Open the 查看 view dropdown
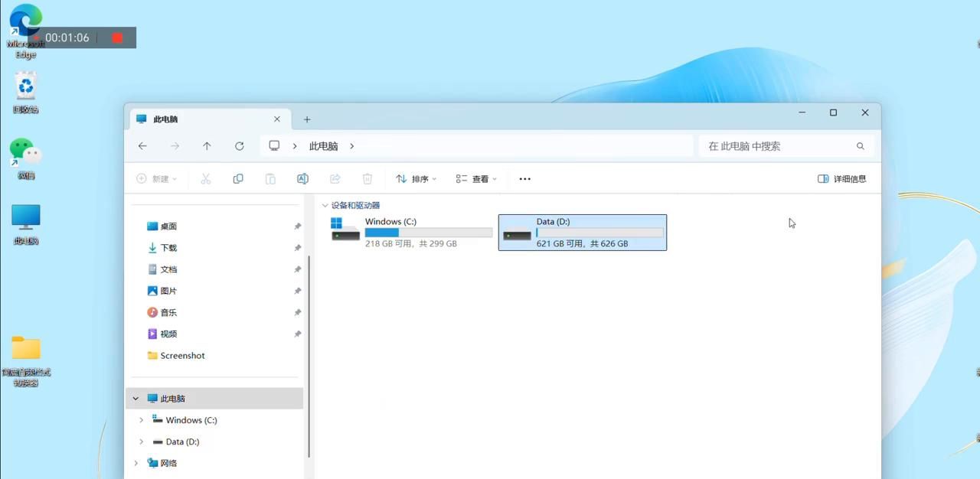Screen dimensions: 980x479 (x=476, y=179)
